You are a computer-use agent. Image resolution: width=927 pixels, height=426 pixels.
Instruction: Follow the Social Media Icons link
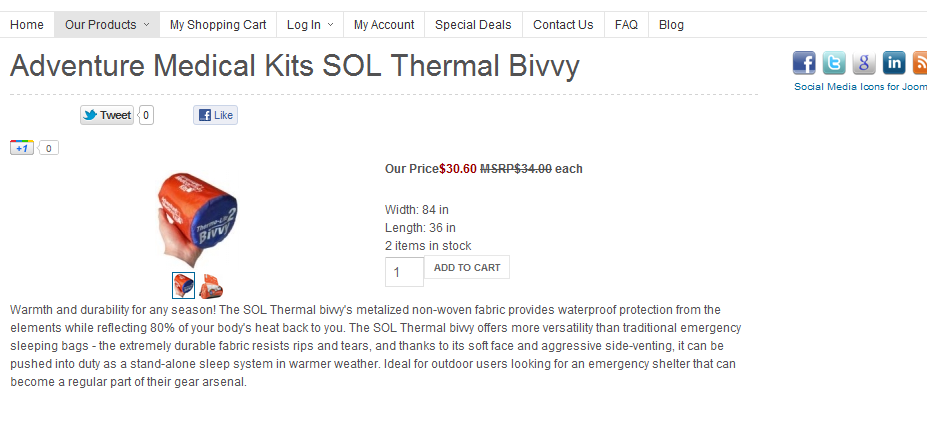tap(860, 87)
